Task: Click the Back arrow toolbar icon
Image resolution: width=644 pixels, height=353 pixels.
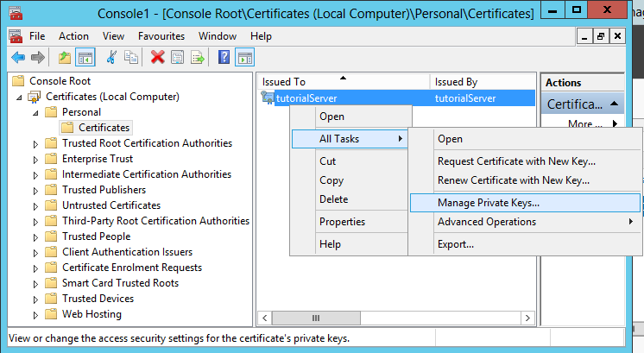Action: 18,57
